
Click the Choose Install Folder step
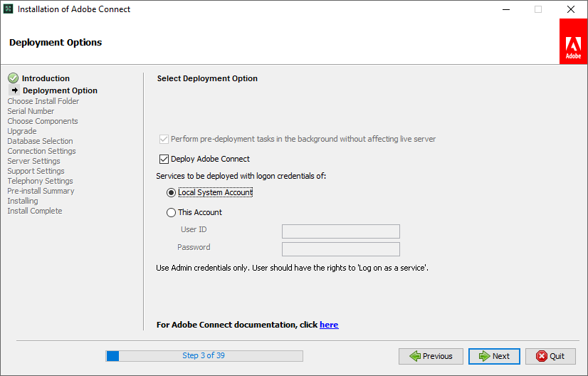coord(43,101)
